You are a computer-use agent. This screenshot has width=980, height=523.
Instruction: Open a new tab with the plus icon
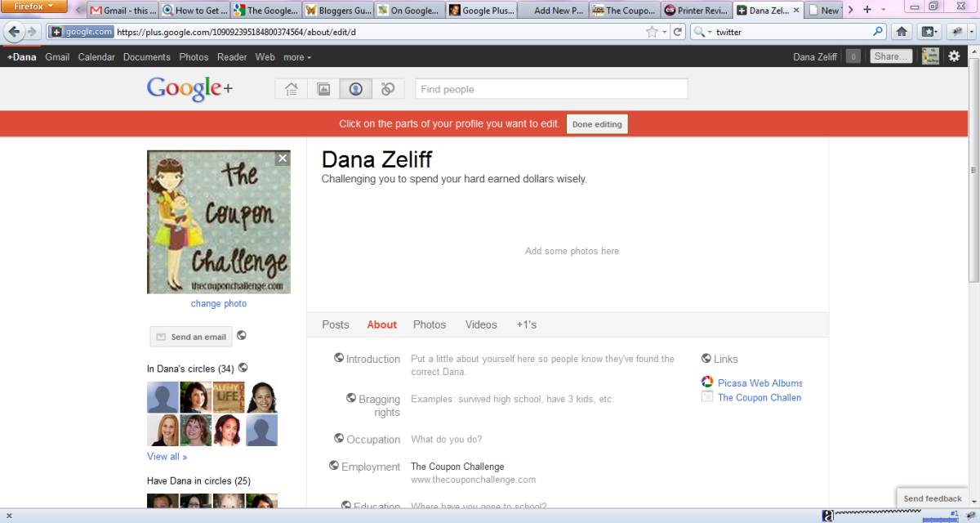coord(867,10)
